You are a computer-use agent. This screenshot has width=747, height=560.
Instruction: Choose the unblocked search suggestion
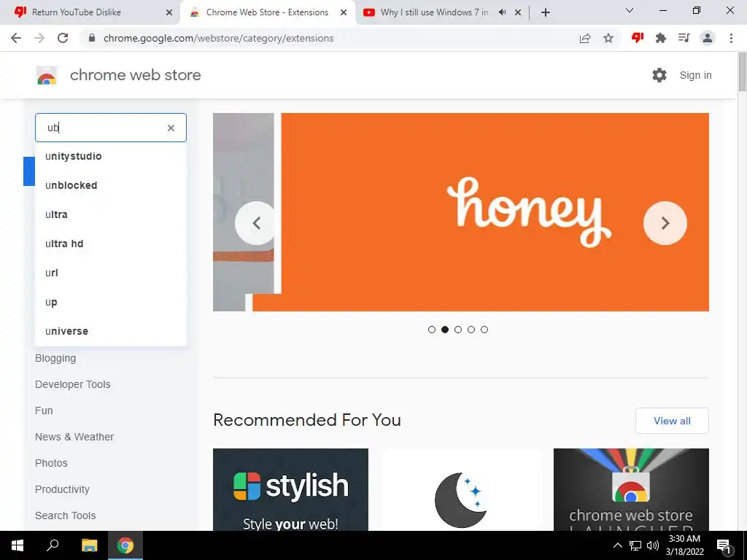(111, 185)
